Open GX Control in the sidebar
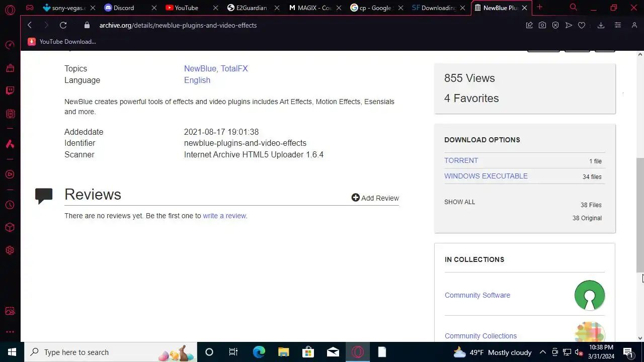This screenshot has height=362, width=644. 10,45
